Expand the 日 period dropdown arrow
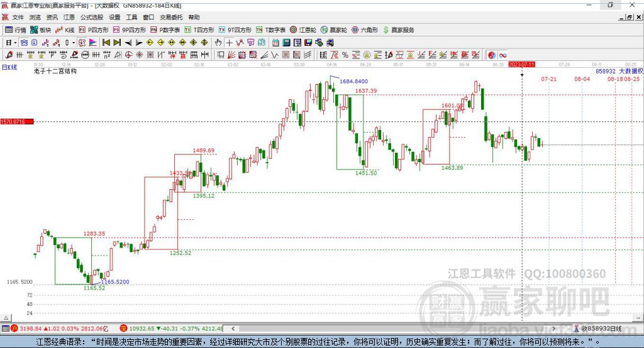 click(15, 43)
